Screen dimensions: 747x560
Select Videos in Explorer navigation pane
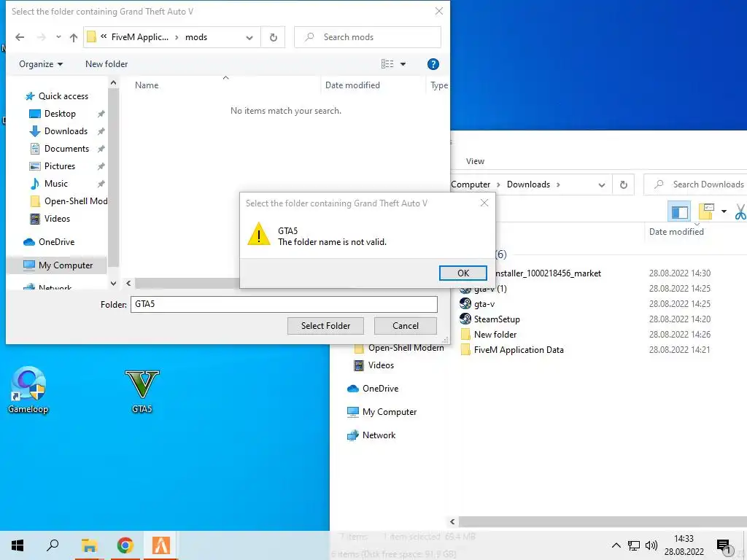(x=381, y=365)
